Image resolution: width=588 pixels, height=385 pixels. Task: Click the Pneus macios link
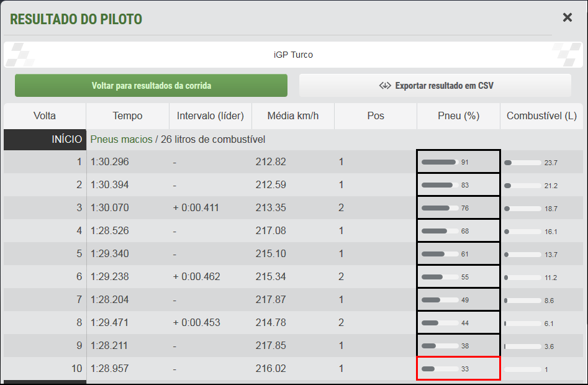[122, 140]
